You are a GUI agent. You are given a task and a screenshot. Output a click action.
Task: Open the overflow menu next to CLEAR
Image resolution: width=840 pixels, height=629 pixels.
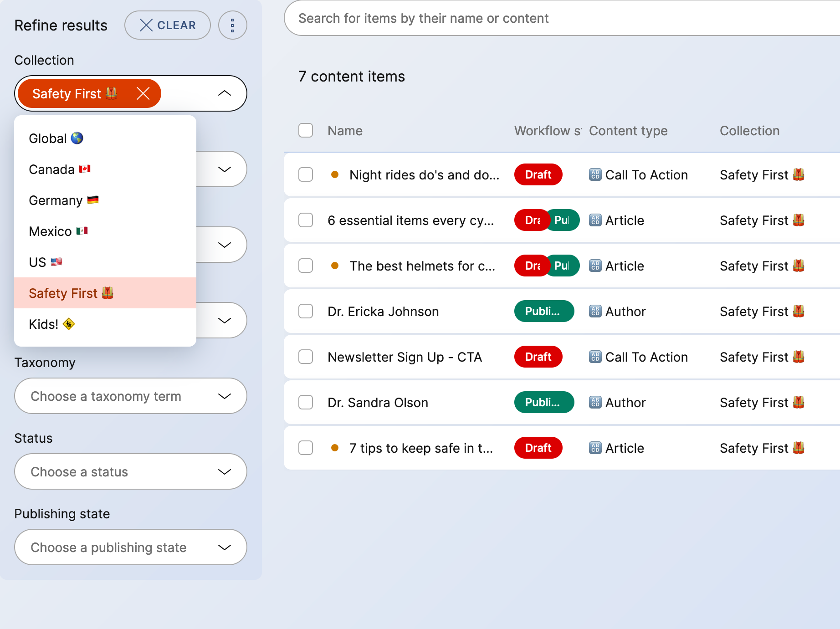pos(232,25)
